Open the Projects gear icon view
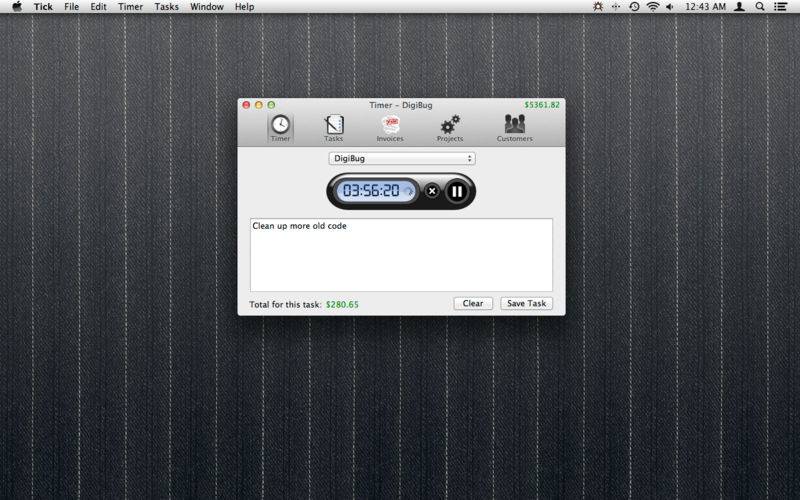Screen dimensions: 800x500 pos(450,128)
